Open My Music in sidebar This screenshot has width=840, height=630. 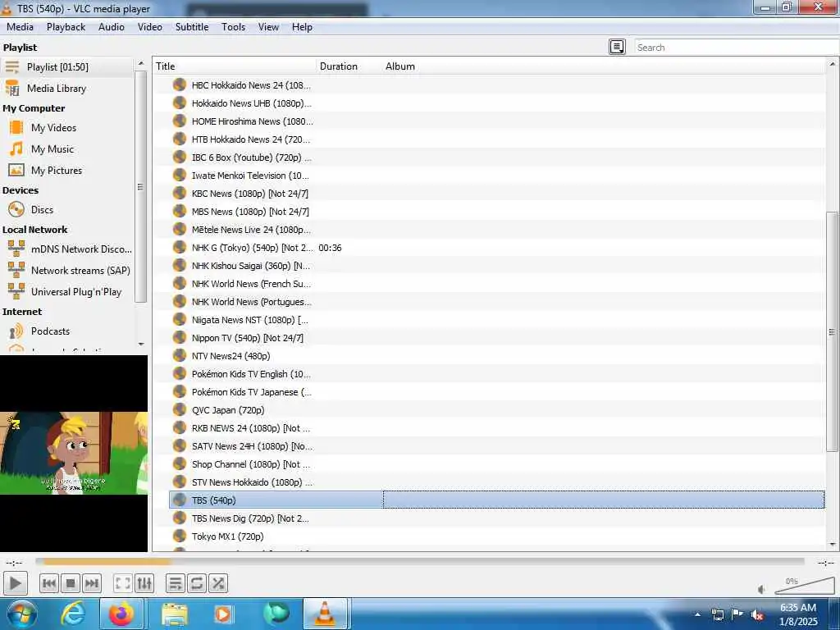[x=67, y=149]
